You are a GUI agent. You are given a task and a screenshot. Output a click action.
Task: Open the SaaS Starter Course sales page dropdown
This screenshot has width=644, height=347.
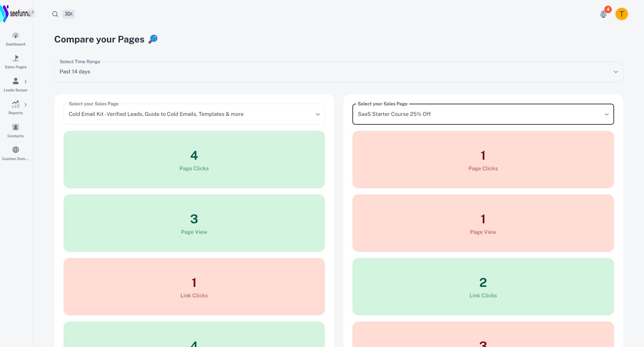tap(483, 114)
